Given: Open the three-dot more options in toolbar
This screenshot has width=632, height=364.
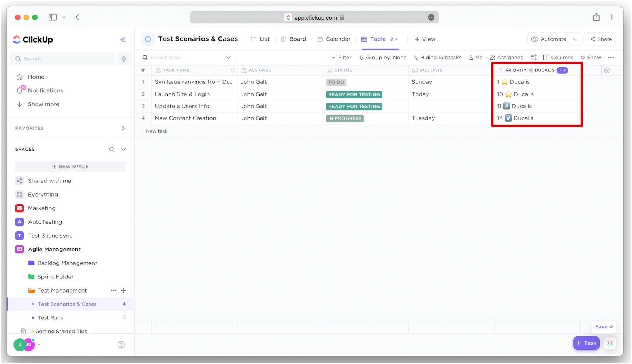Looking at the screenshot, I should [x=611, y=58].
